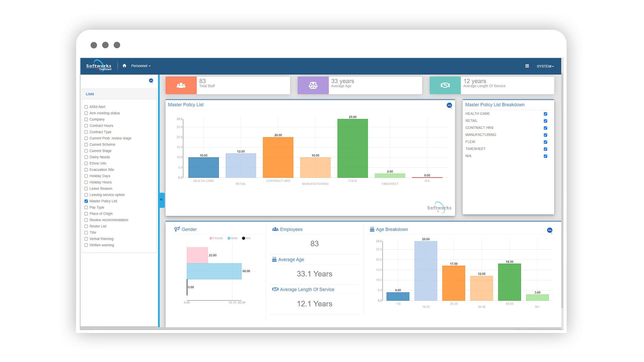This screenshot has width=644, height=362.
Task: Click the Average Age balance scale icon
Action: (313, 84)
